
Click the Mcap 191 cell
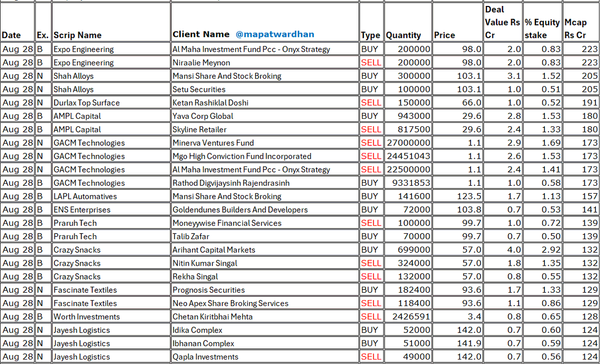coord(581,103)
